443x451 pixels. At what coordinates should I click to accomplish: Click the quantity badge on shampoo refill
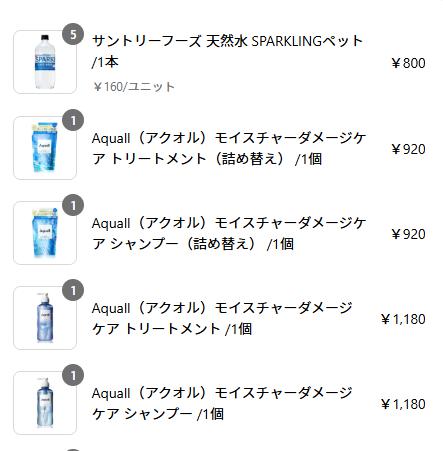tap(73, 205)
